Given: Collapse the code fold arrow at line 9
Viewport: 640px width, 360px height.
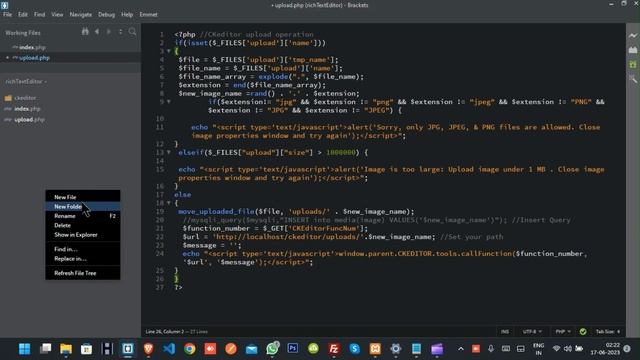Looking at the screenshot, I should [169, 102].
